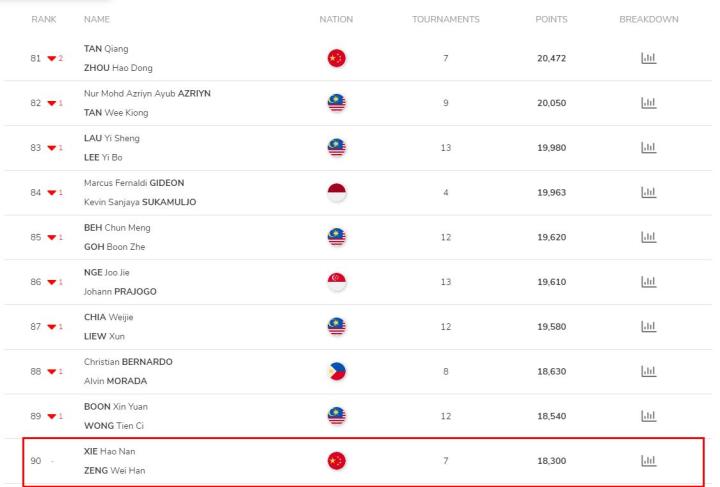This screenshot has height=487, width=720.
Task: Open breakdown chart for TAN Qiang pair
Action: pos(648,58)
